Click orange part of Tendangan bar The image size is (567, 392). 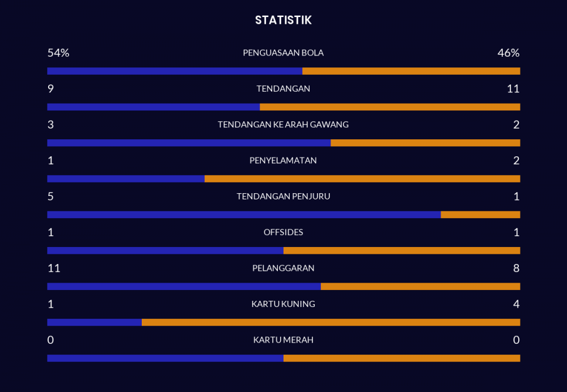390,107
